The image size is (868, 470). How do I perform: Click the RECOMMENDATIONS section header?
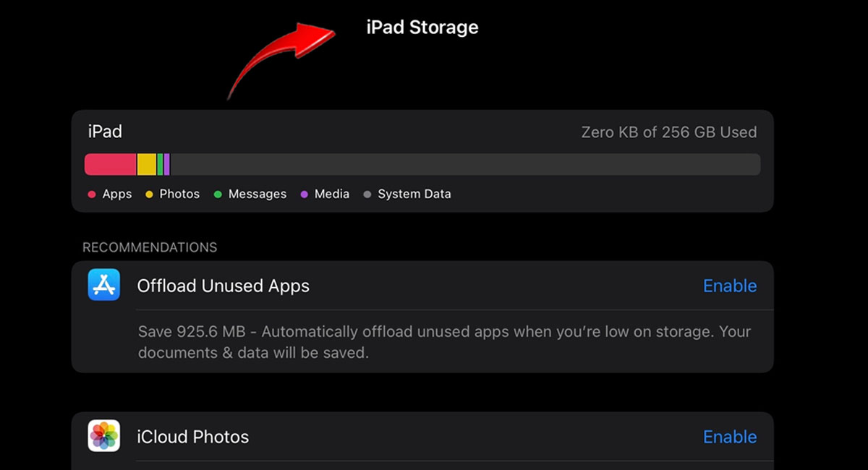(x=149, y=247)
